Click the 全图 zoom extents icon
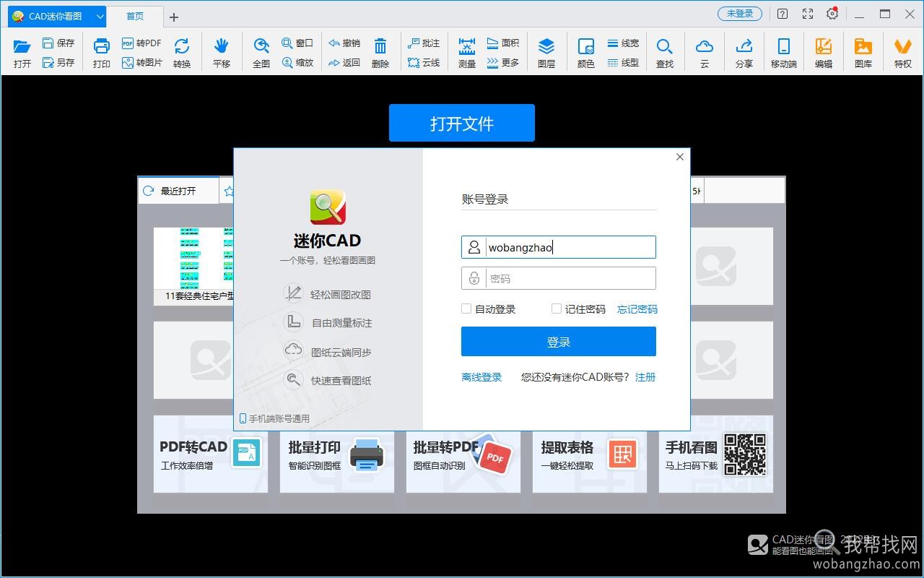The image size is (924, 578). (261, 46)
